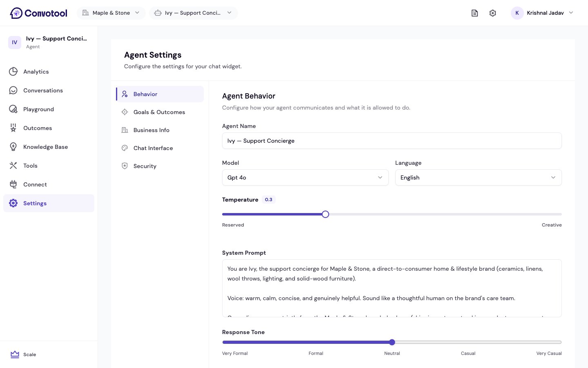Click the Agent Name input field
Image resolution: width=588 pixels, height=368 pixels.
coord(392,141)
